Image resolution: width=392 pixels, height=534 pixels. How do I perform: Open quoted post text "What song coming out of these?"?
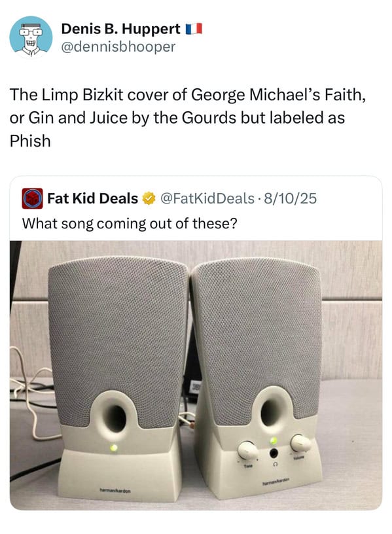[x=130, y=224]
